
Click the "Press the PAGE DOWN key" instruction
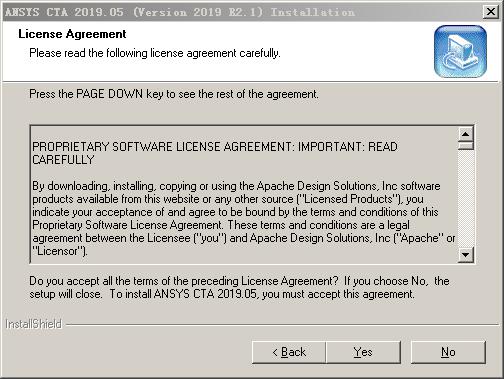174,94
